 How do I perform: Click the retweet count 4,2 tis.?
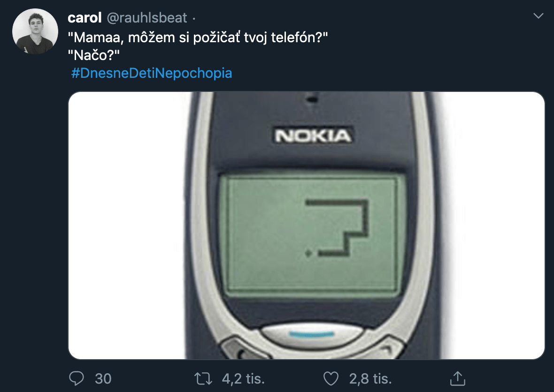[x=242, y=378]
